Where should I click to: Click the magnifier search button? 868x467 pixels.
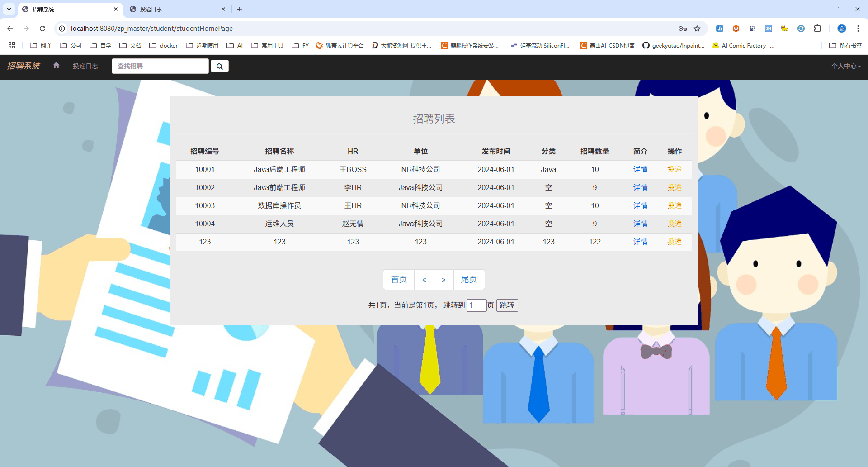220,66
